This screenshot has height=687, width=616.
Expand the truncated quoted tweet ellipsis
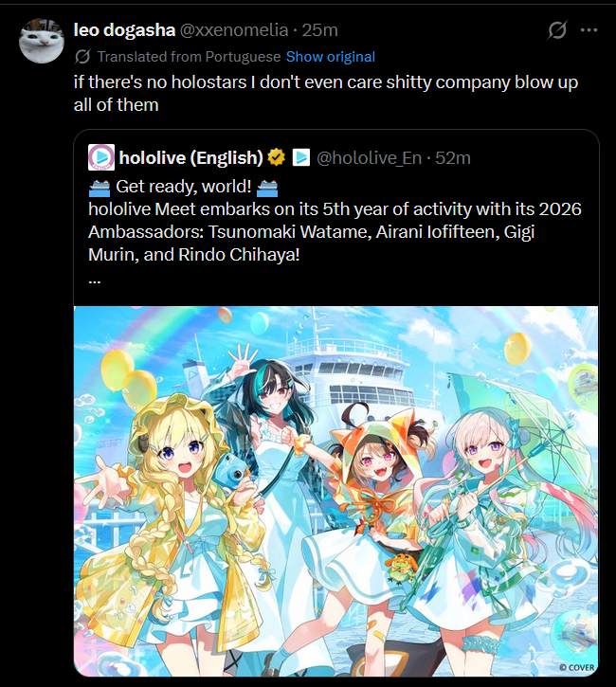(x=95, y=280)
